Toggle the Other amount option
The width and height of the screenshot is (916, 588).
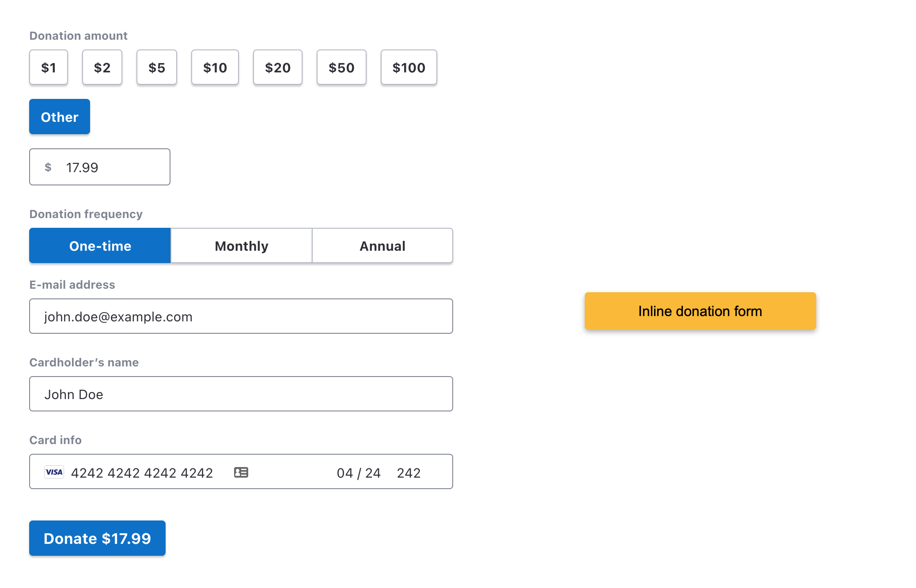[x=60, y=117]
